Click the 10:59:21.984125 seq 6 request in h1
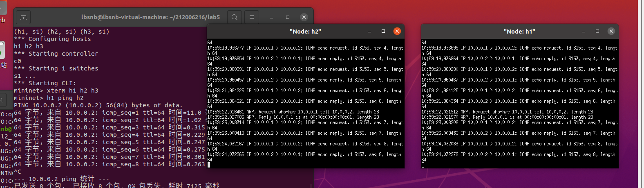The width and height of the screenshot is (644, 188). point(519,93)
